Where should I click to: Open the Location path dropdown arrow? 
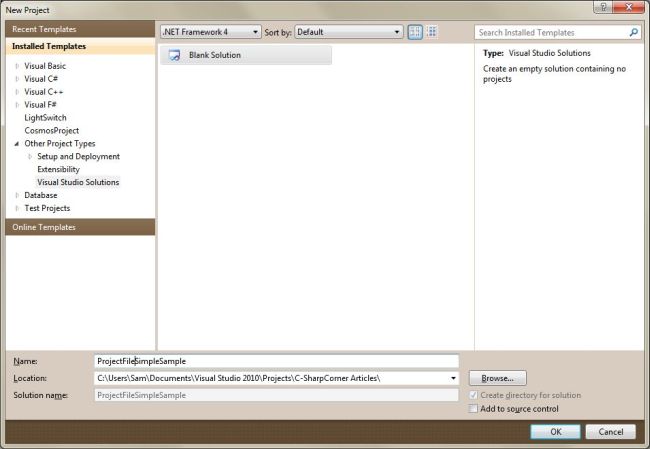point(453,378)
